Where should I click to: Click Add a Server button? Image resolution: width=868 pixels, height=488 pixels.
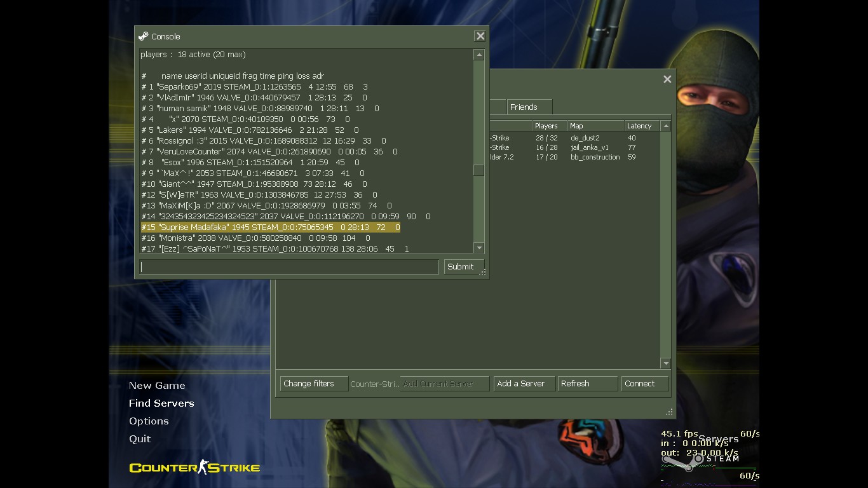click(524, 384)
